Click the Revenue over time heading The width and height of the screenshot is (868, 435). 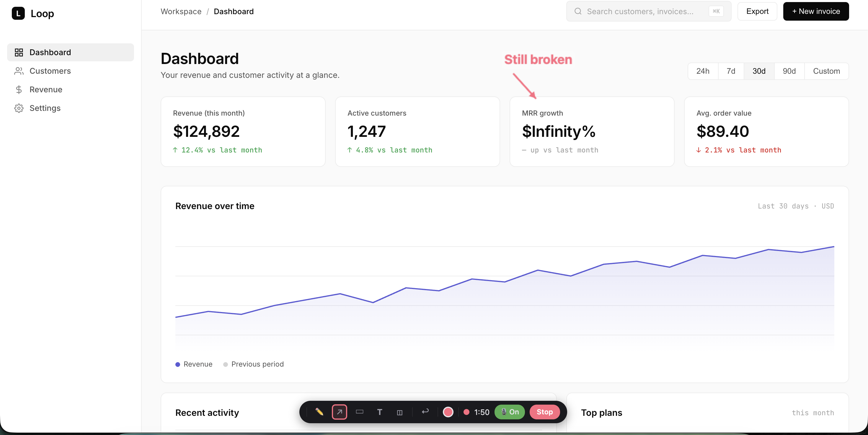pyautogui.click(x=215, y=206)
